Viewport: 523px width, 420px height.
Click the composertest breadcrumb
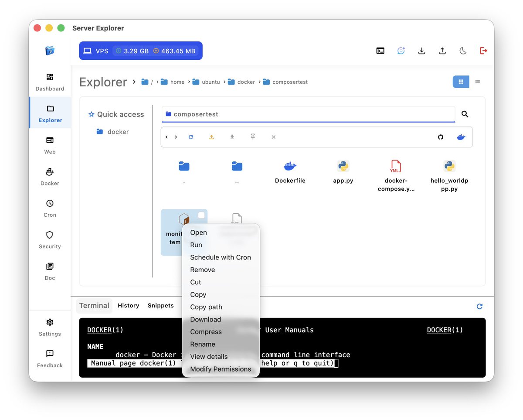[285, 82]
